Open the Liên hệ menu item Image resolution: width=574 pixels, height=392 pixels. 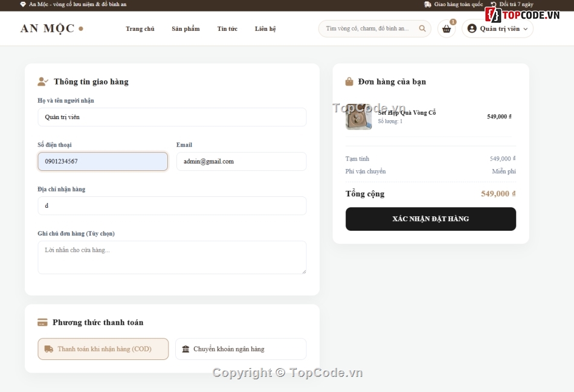coord(265,28)
